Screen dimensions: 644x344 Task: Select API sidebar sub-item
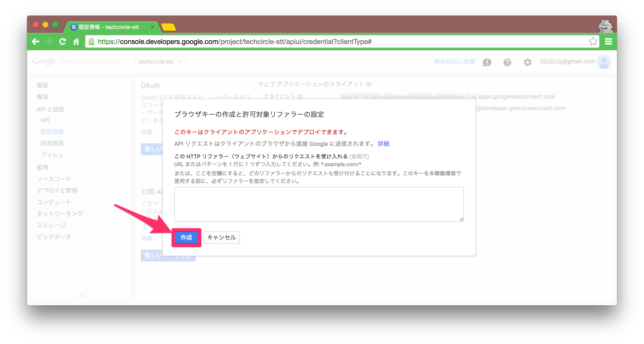point(45,120)
